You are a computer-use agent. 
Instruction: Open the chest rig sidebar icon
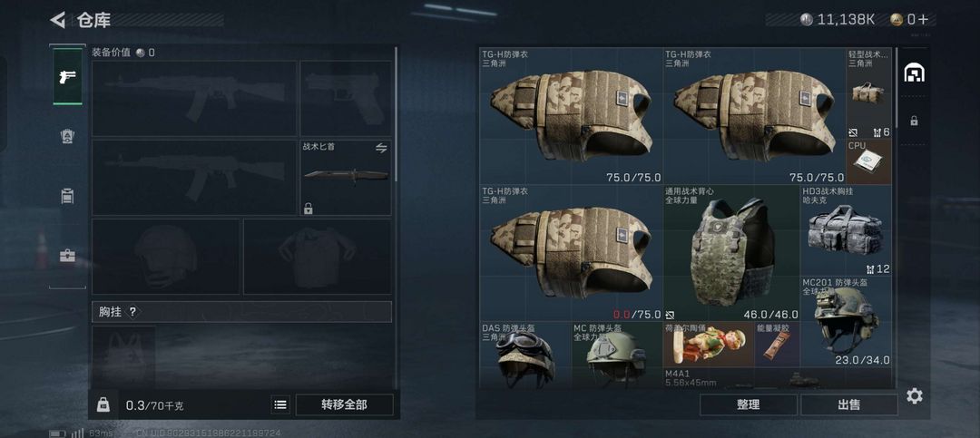67,196
